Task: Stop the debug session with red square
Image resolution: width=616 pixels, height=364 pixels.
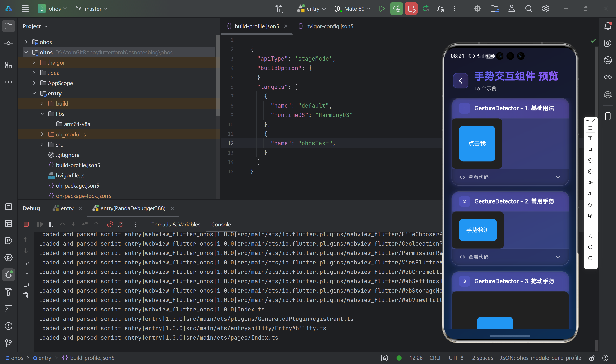Action: tap(26, 224)
